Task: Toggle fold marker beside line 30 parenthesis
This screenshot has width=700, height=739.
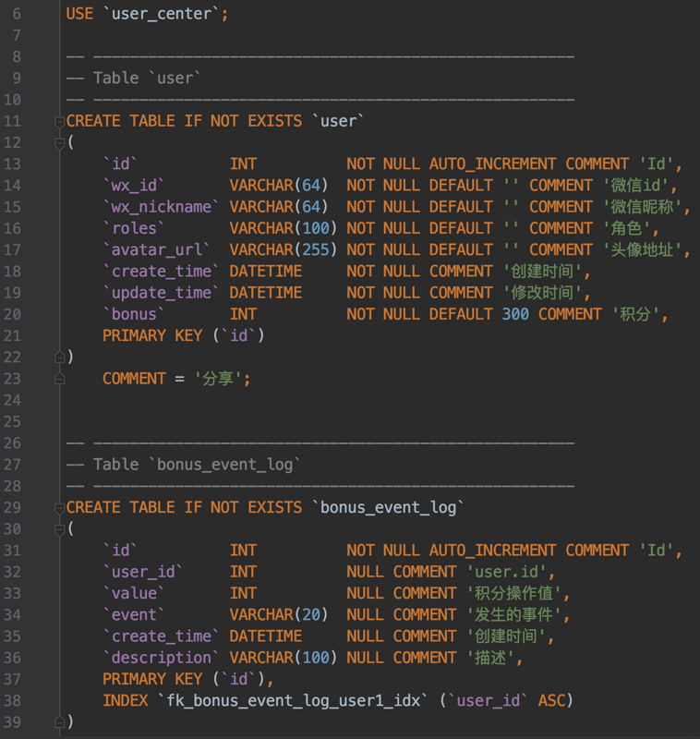Action: click(59, 528)
